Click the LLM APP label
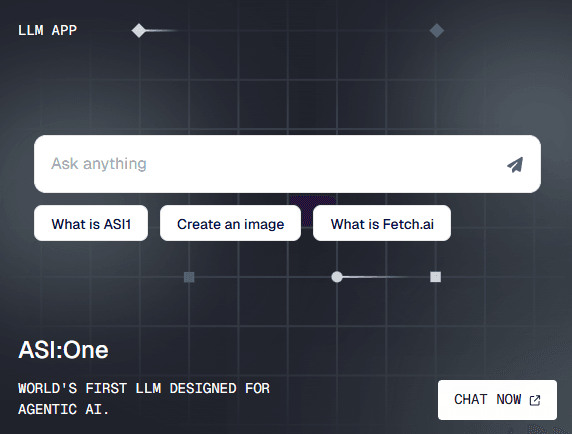The height and width of the screenshot is (434, 572). click(x=47, y=31)
